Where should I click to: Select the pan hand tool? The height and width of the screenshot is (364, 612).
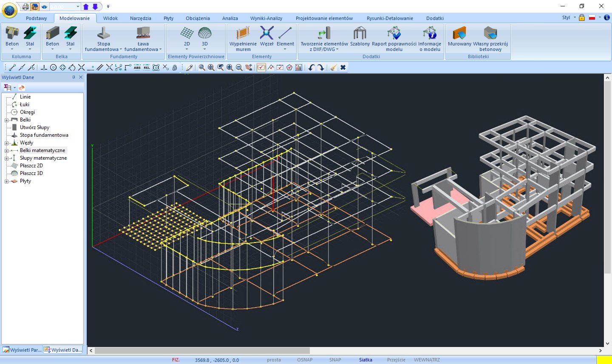pyautogui.click(x=249, y=68)
